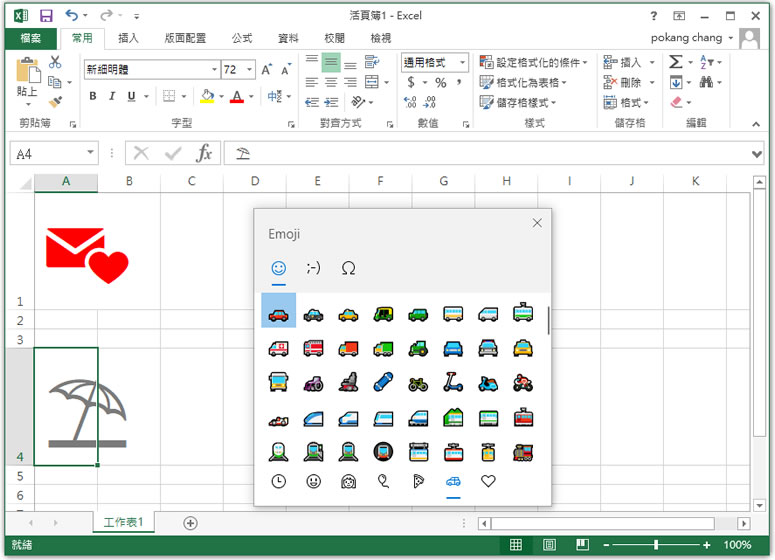Insert the steam locomotive emoji

[x=523, y=451]
